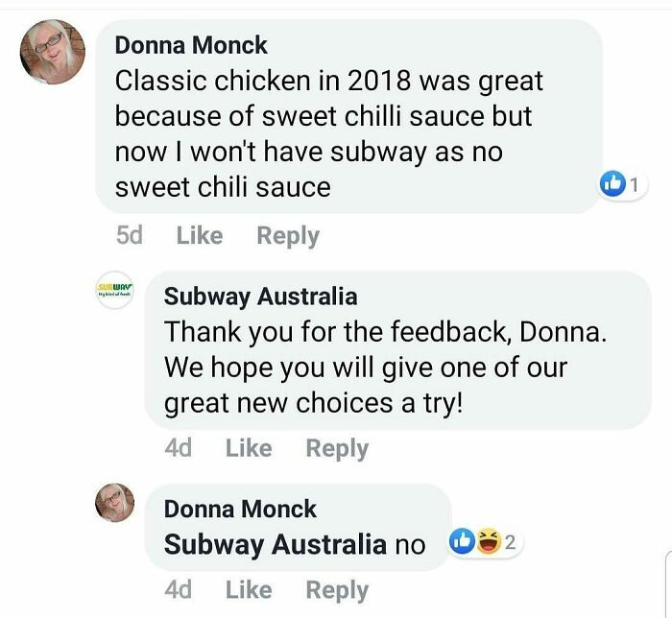Show the reaction count of 1 on the top comment
This screenshot has width=672, height=618.
coord(635,184)
